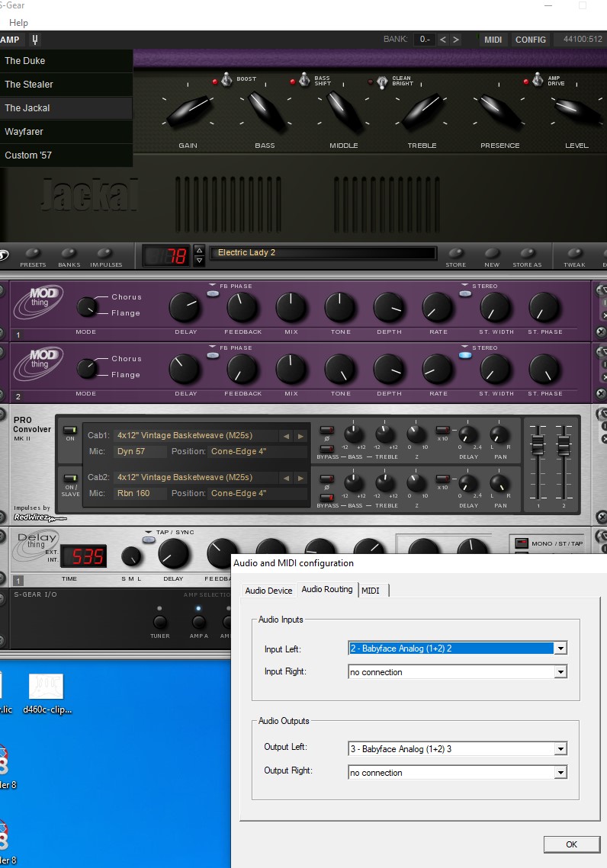
Task: Click the New preset icon
Action: 492,254
